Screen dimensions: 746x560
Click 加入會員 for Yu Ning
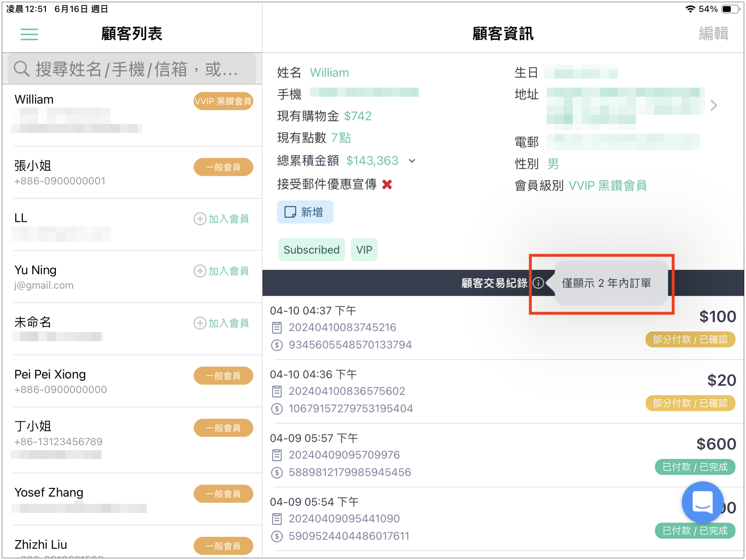pos(222,271)
